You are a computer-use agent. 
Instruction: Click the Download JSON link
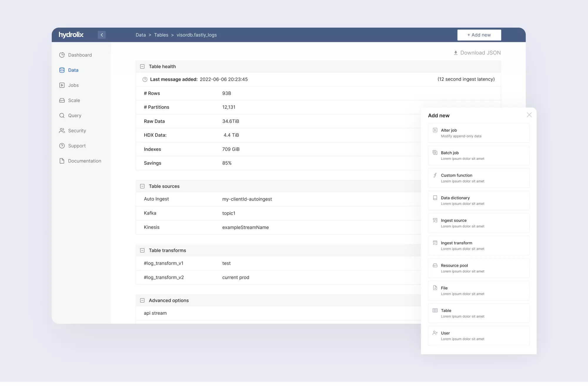point(477,53)
